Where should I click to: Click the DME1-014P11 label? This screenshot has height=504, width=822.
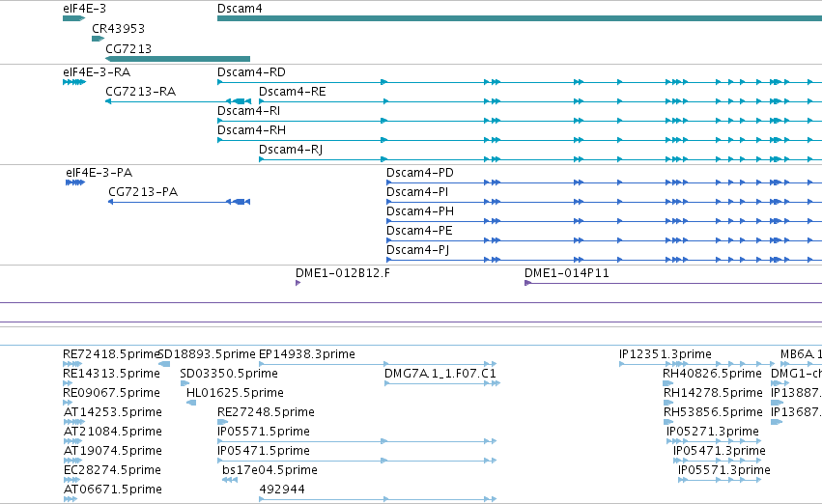point(567,273)
